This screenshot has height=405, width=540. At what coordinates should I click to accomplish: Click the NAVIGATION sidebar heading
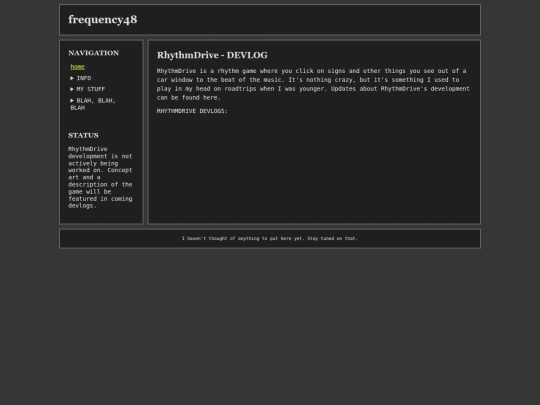point(93,53)
